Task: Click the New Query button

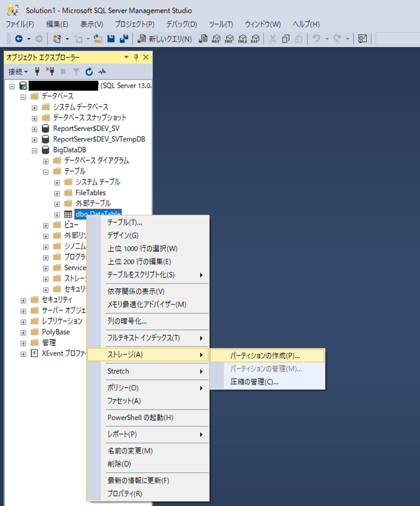Action: (164, 39)
